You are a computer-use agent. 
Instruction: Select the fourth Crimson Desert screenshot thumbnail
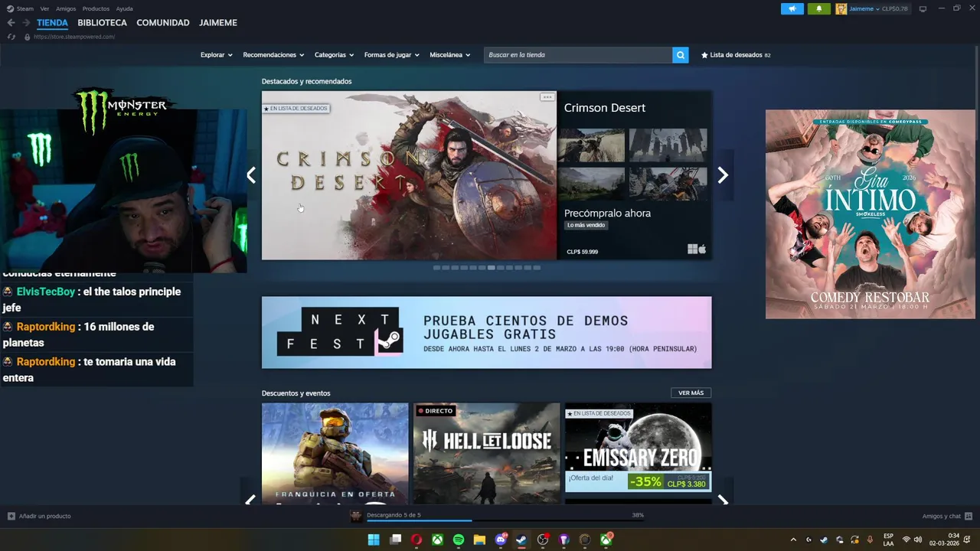[x=668, y=184]
